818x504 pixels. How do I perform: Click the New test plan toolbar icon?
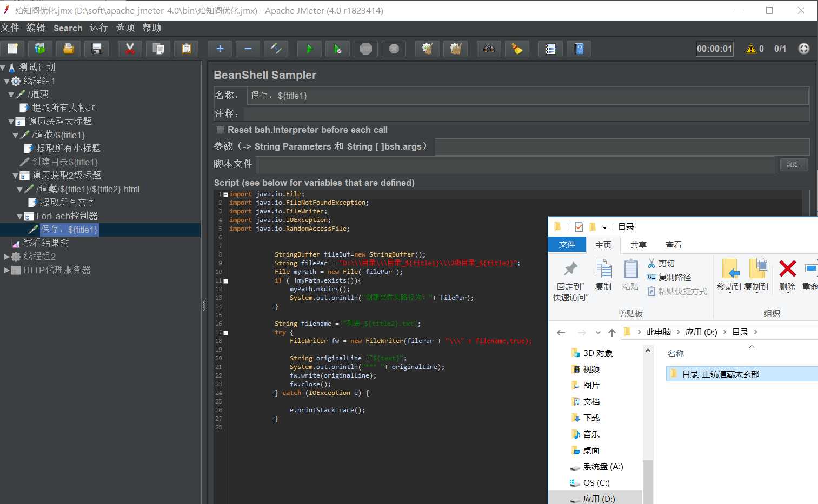(x=12, y=49)
